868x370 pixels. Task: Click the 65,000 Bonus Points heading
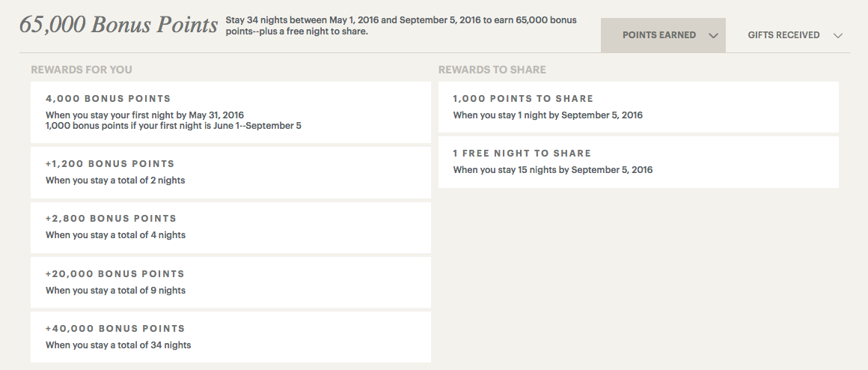click(118, 25)
